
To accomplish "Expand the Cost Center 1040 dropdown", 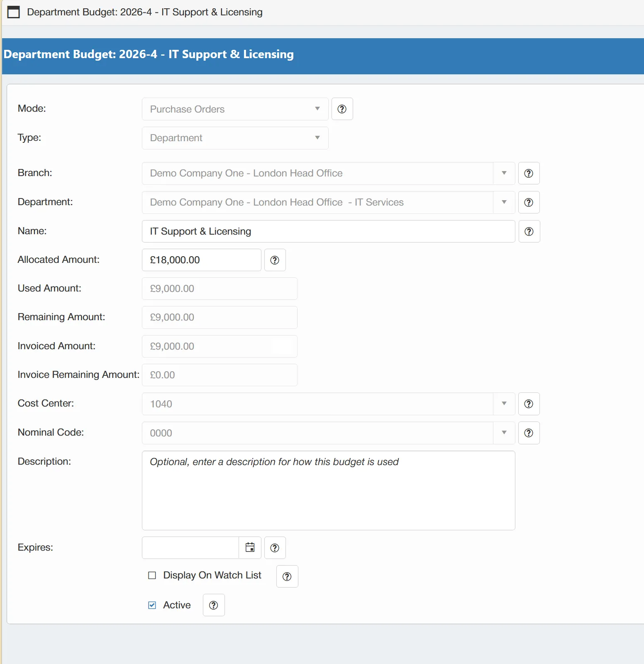I will tap(504, 404).
